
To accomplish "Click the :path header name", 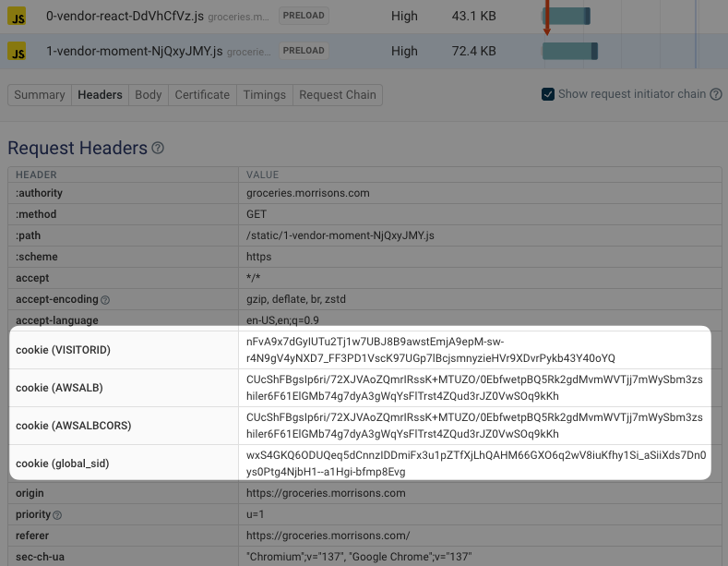I will (x=28, y=235).
